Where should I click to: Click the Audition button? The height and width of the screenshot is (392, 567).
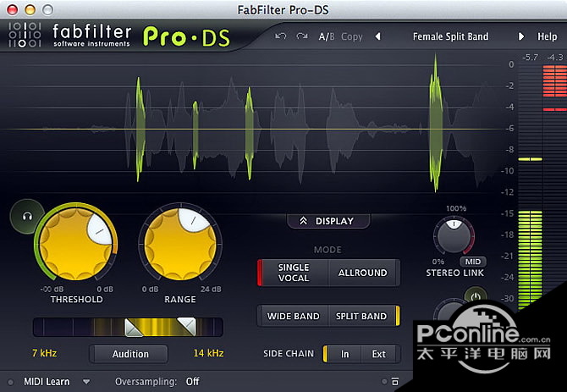[129, 354]
